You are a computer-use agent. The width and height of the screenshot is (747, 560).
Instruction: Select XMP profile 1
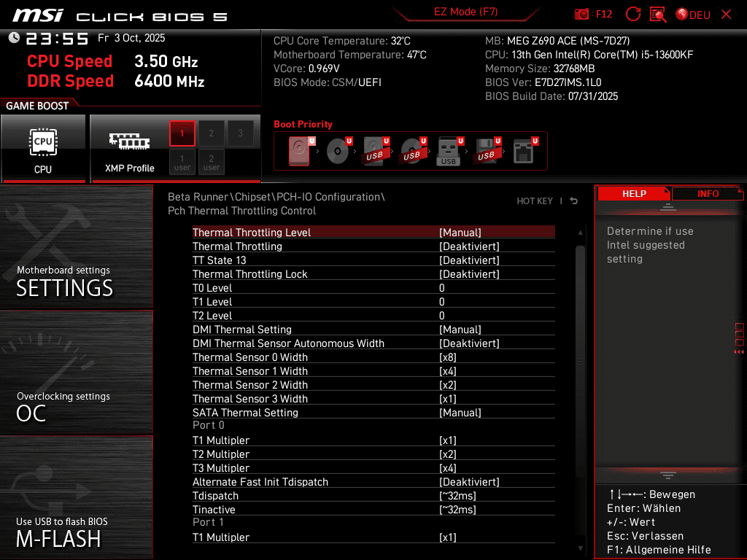182,133
